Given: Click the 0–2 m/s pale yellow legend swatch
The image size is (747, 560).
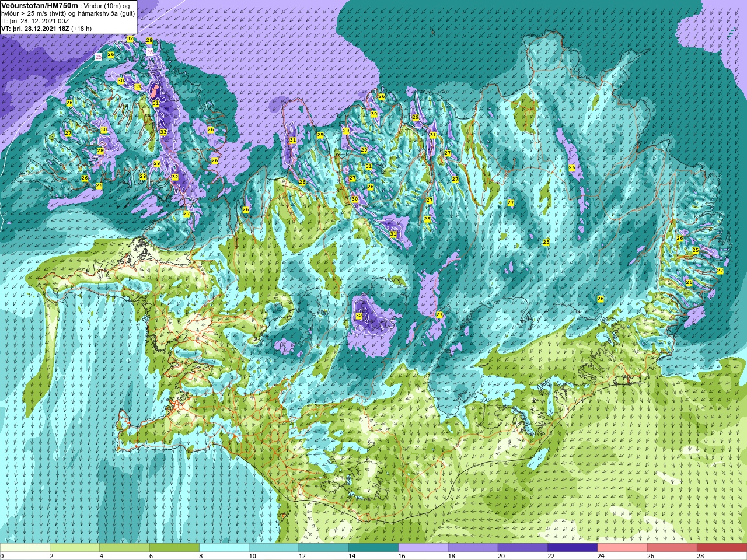Looking at the screenshot, I should point(25,548).
